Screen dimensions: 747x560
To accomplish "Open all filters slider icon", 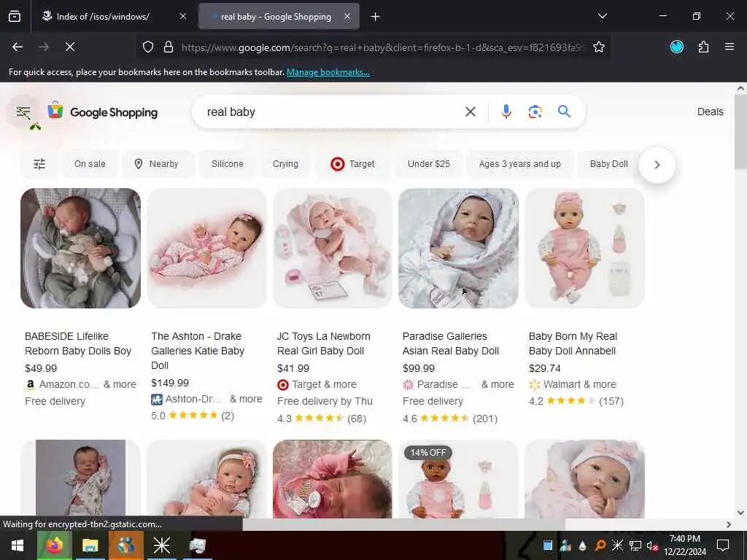I will tap(39, 164).
